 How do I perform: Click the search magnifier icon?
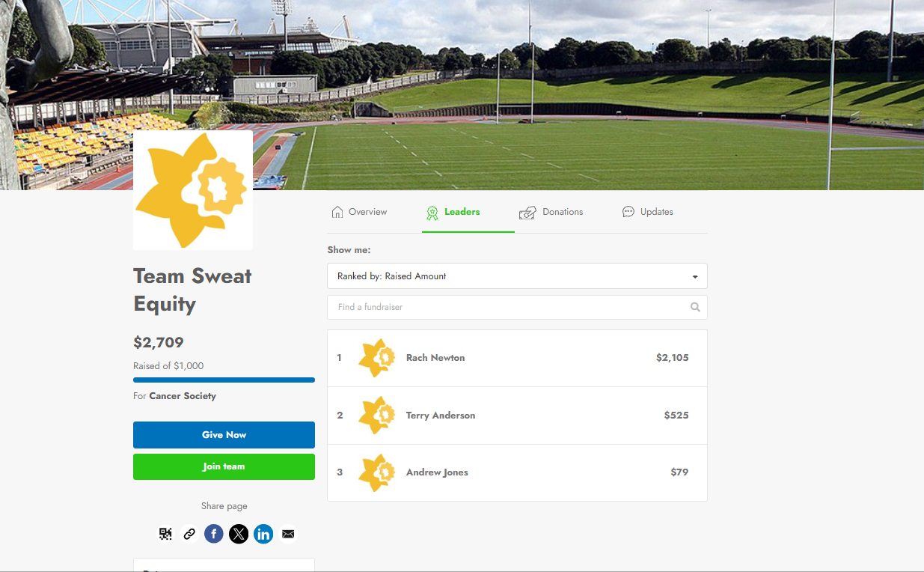[695, 307]
